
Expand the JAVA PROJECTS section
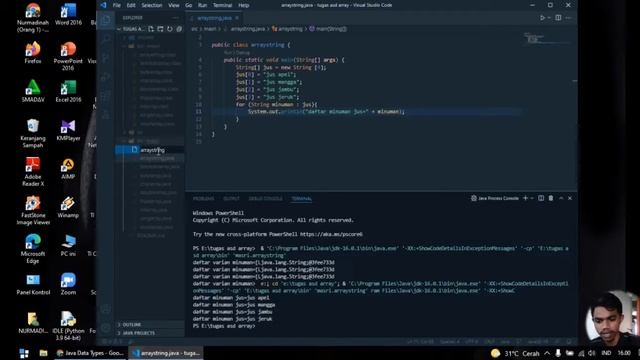pyautogui.click(x=150, y=333)
